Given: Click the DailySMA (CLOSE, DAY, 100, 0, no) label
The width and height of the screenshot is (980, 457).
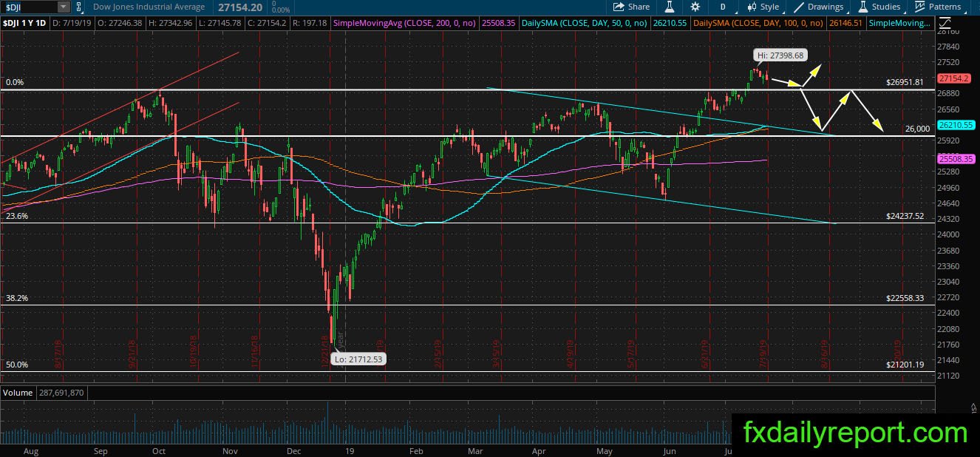Looking at the screenshot, I should tap(759, 23).
